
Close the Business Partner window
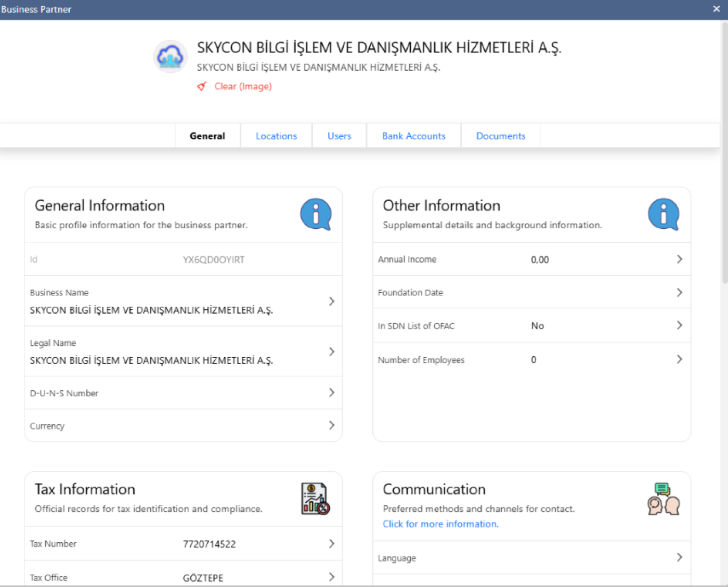tap(716, 9)
